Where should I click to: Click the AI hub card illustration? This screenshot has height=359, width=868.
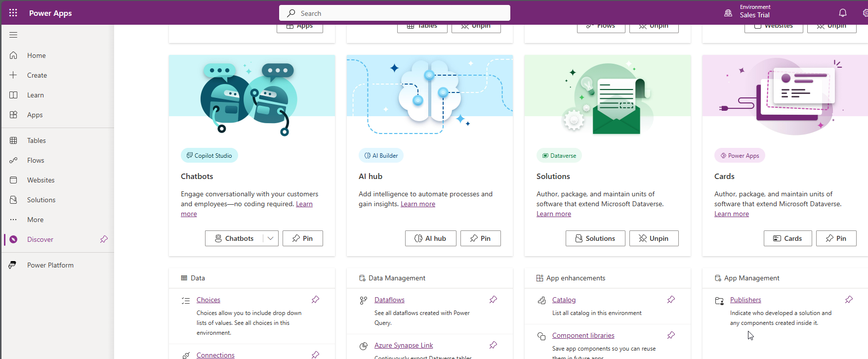[429, 95]
